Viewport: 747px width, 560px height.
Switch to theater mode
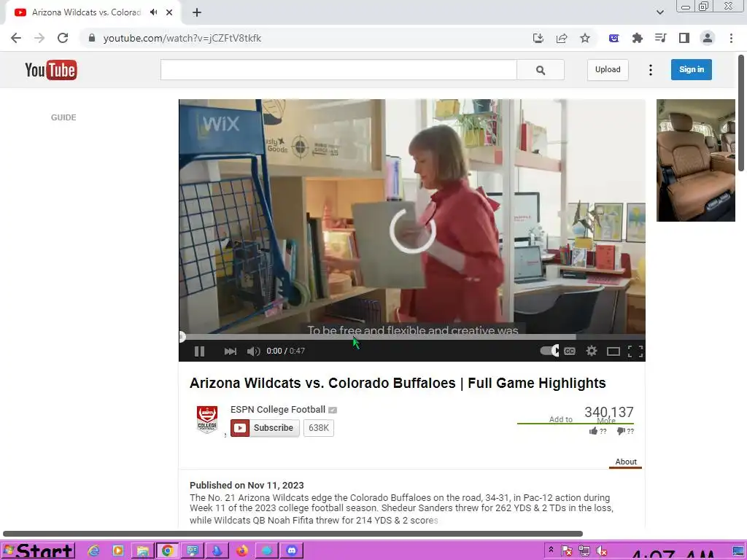[x=613, y=351]
